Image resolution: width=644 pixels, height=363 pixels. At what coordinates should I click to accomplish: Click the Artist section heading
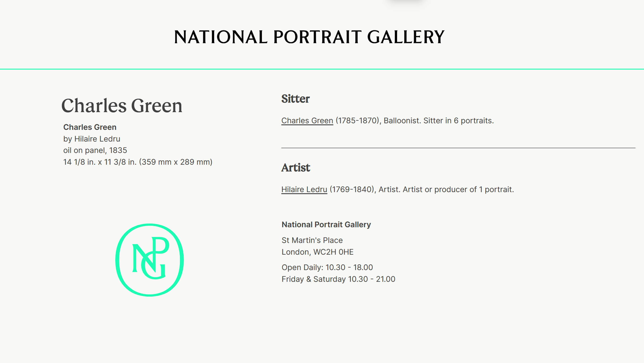click(x=296, y=168)
